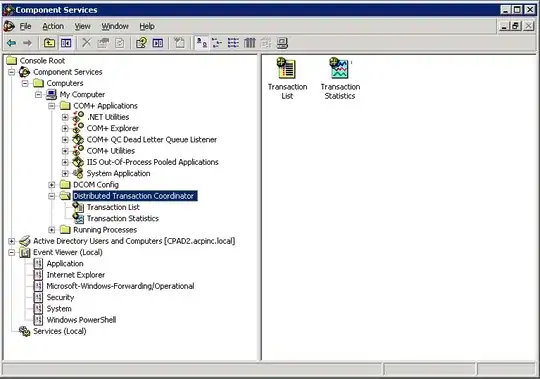The height and width of the screenshot is (379, 540).
Task: Select Distributed Transaction Coordinator tree item
Action: (x=135, y=196)
